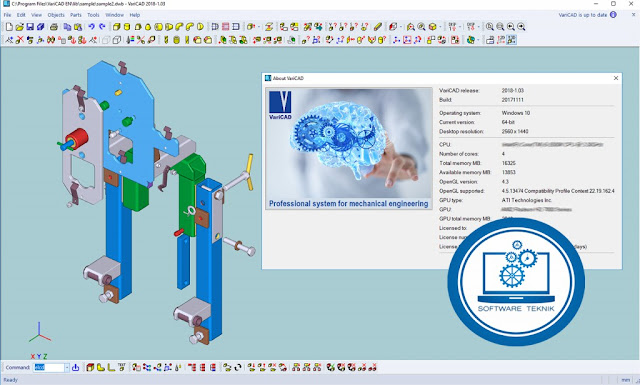Image resolution: width=640 pixels, height=385 pixels.
Task: Click the mm units indicator in status bar
Action: (x=625, y=380)
